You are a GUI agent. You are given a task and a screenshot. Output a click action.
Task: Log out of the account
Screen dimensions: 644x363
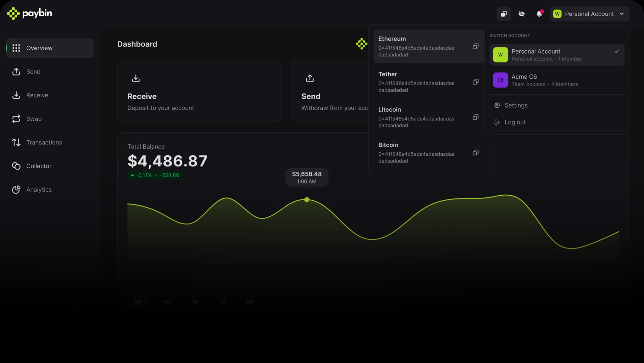pos(515,122)
